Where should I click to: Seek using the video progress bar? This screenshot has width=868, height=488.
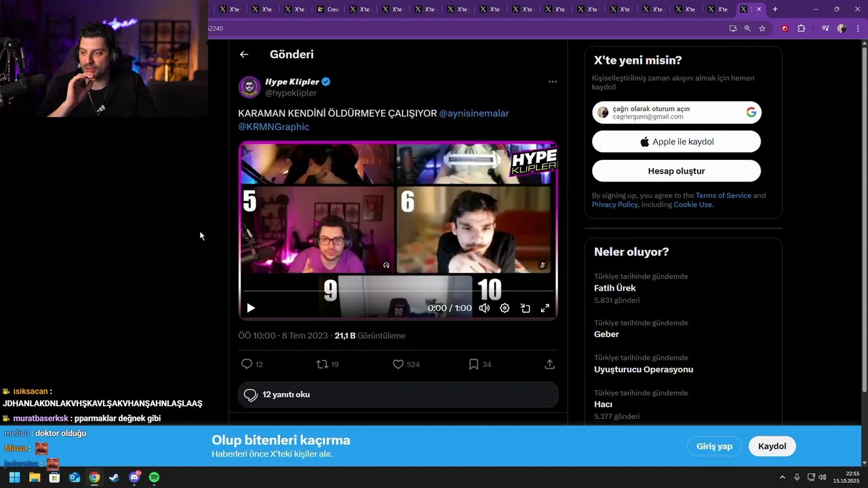coord(398,291)
